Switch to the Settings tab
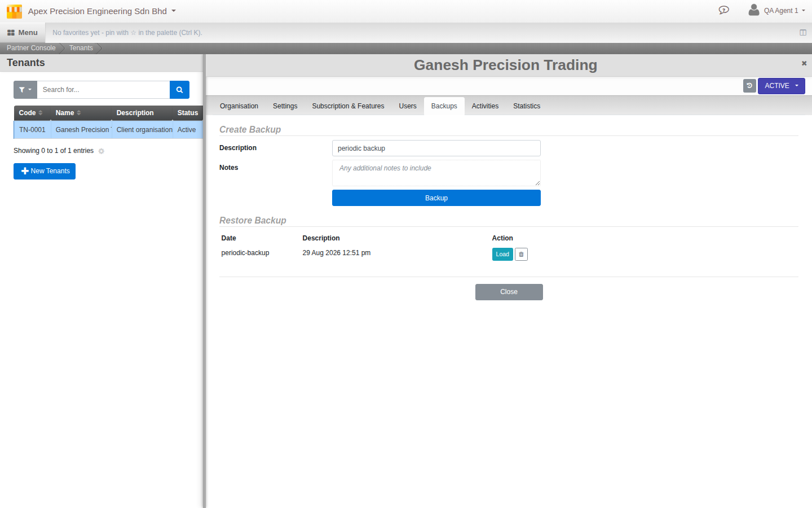The width and height of the screenshot is (812, 508). tap(285, 106)
